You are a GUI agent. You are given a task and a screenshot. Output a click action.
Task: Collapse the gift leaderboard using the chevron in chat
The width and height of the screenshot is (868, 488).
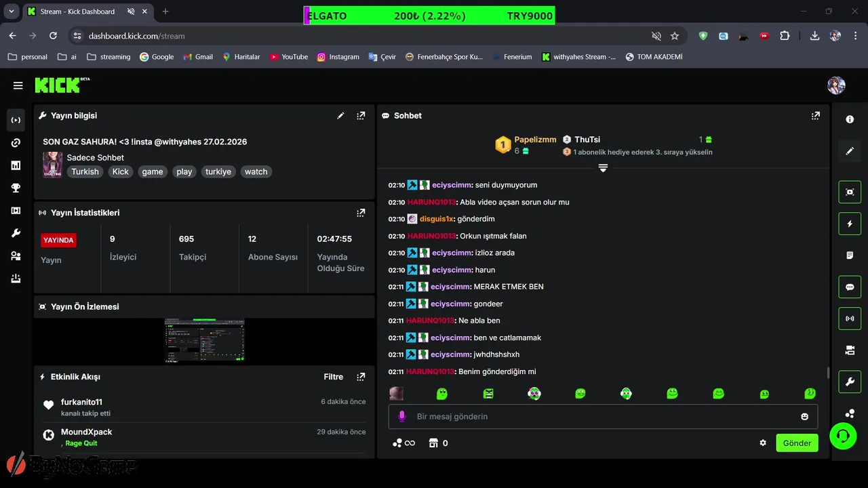pyautogui.click(x=603, y=167)
